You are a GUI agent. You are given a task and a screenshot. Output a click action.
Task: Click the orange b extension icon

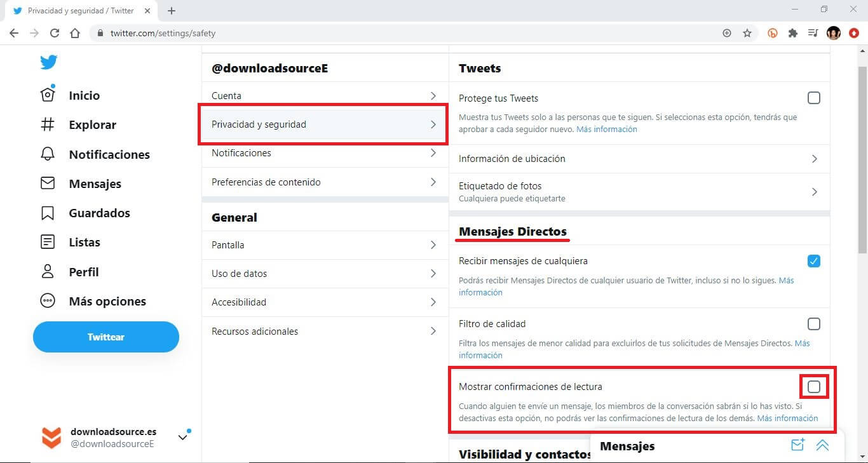773,33
